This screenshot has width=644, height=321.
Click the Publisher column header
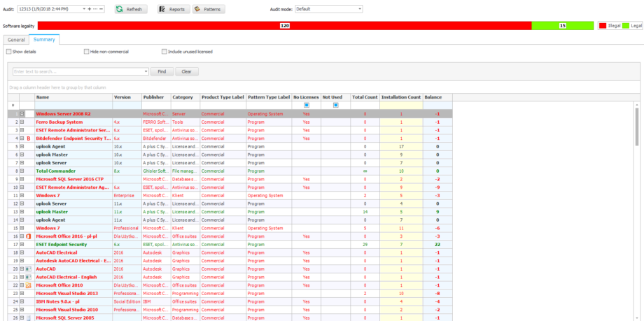[156, 97]
